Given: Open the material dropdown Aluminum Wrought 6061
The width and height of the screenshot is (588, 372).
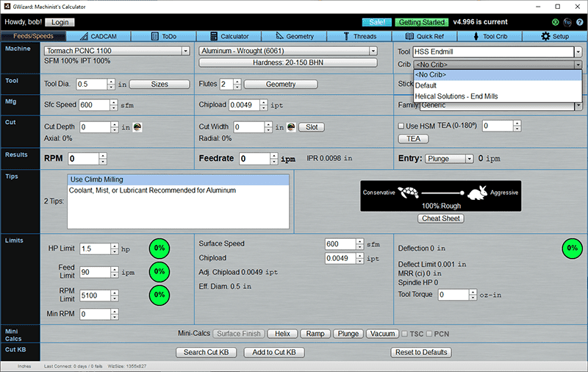Looking at the screenshot, I should pos(287,51).
